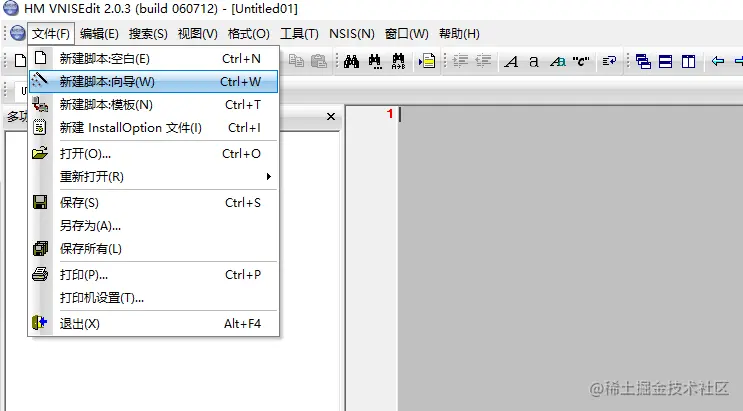Click the cyan left arrow toolbar icon
This screenshot has width=743, height=411.
click(x=718, y=61)
